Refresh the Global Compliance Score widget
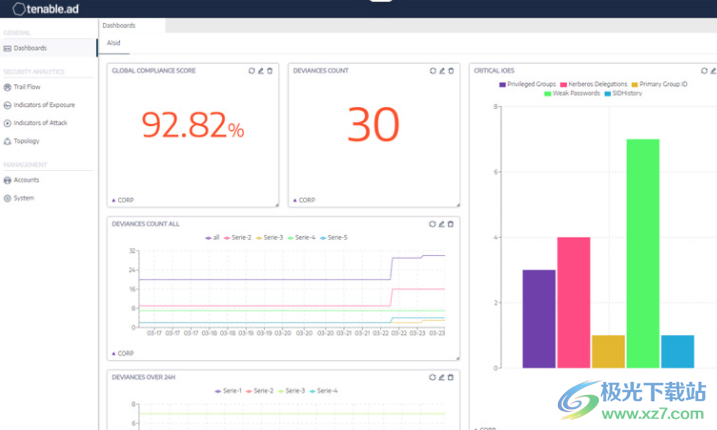 (251, 71)
